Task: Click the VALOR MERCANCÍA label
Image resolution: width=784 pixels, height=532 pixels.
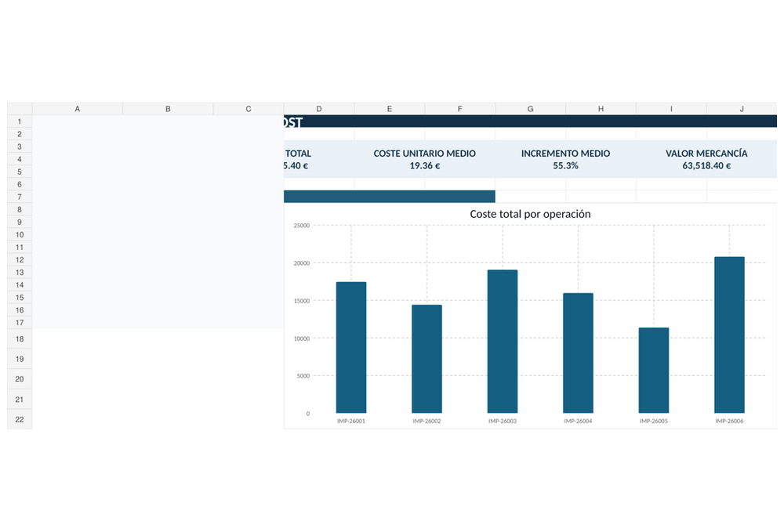Action: pos(706,154)
